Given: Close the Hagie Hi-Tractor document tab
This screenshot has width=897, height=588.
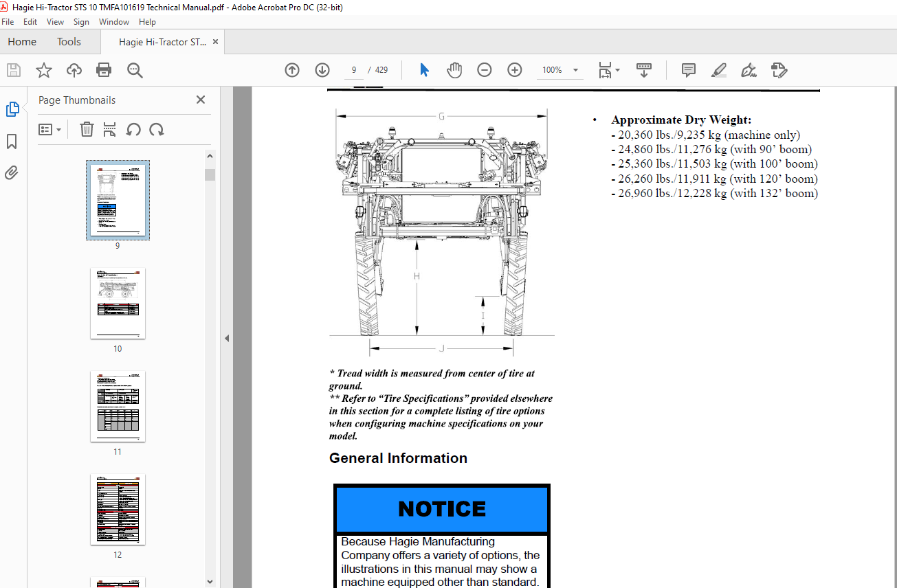Looking at the screenshot, I should [x=215, y=42].
